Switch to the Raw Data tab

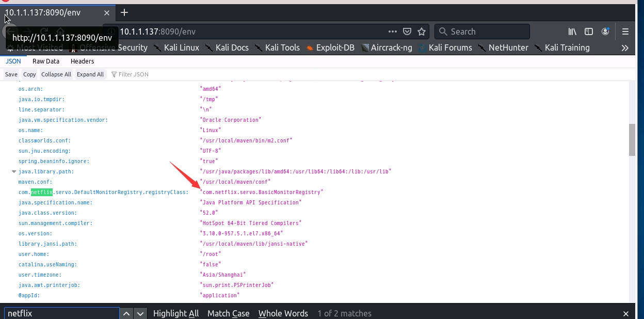coord(46,61)
